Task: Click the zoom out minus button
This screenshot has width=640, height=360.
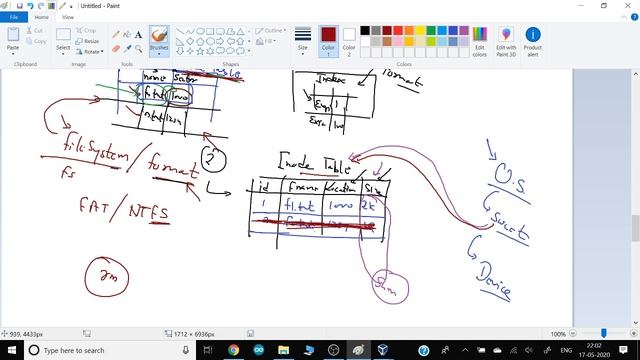Action: pyautogui.click(x=573, y=333)
